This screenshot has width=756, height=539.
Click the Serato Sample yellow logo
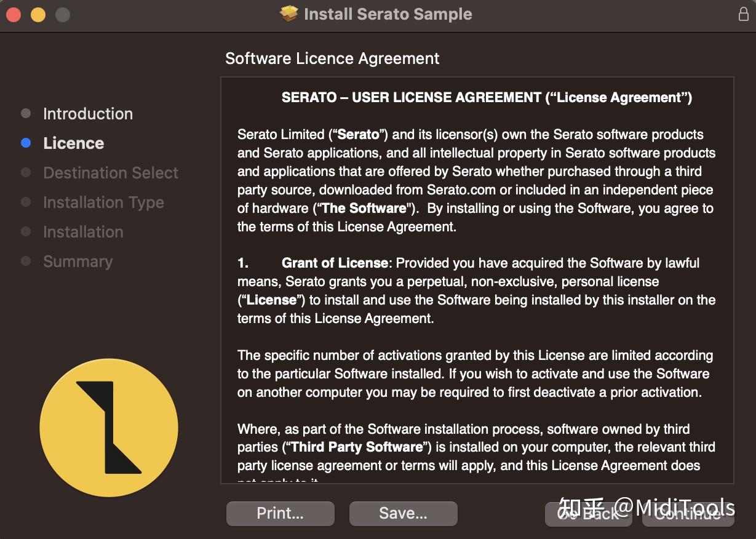tap(109, 427)
